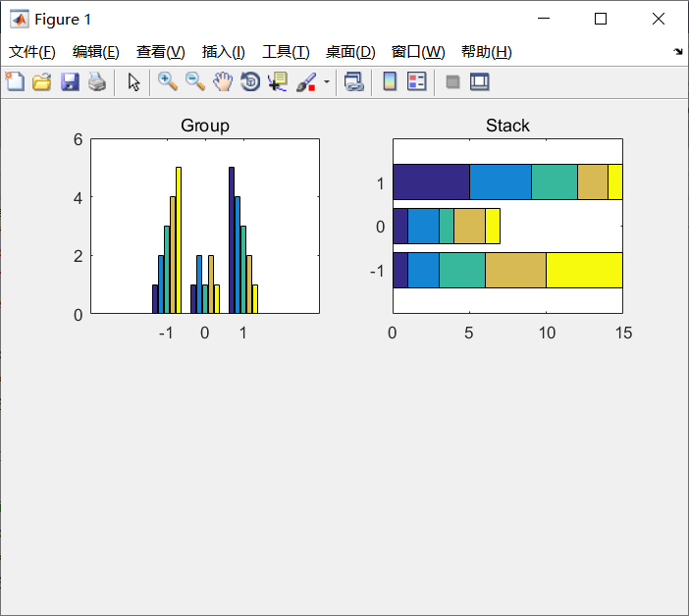Click the Stack plot title

pos(507,126)
